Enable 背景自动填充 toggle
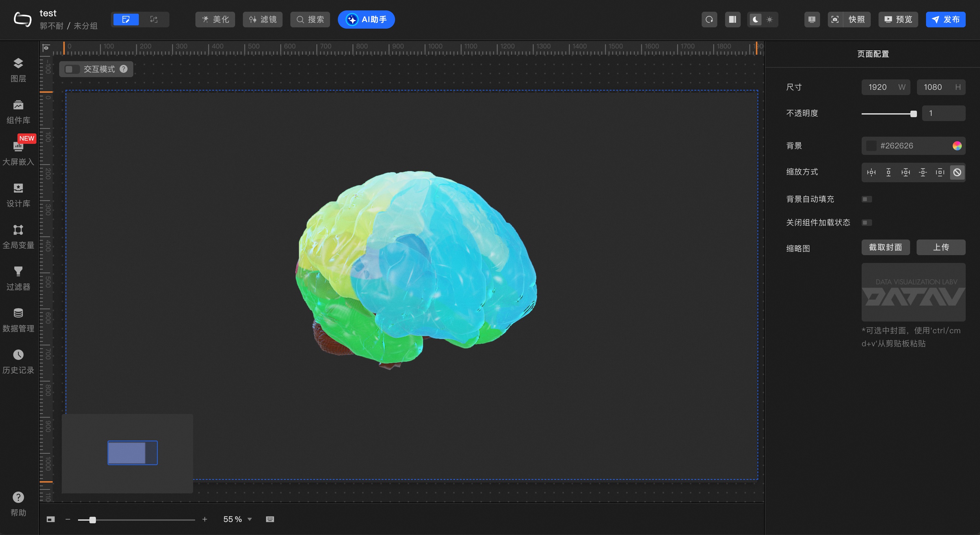Viewport: 980px width, 535px height. click(866, 199)
